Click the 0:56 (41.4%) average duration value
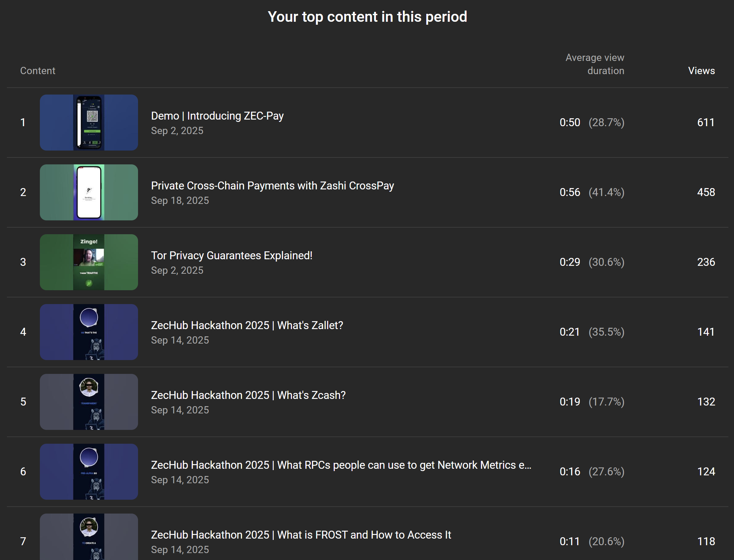 (591, 192)
